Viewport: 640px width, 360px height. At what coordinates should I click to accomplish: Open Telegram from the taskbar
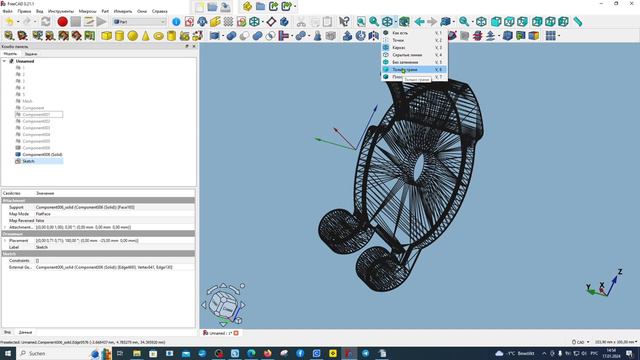click(366, 353)
